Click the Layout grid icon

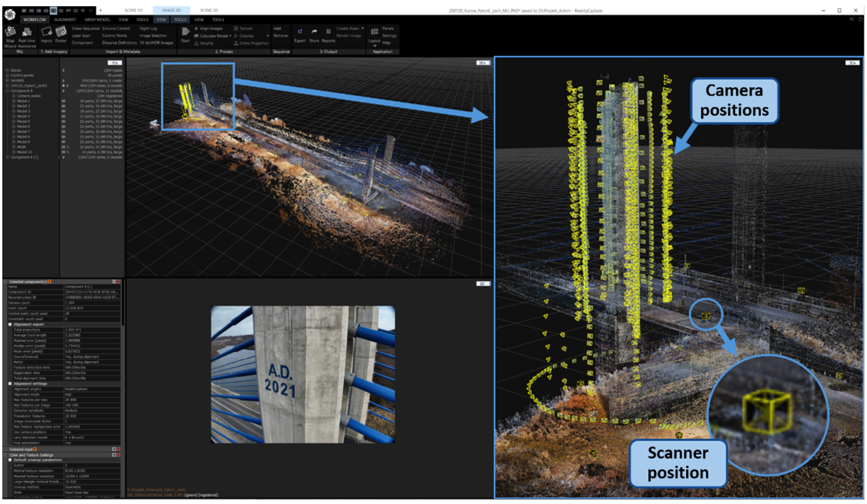[374, 32]
